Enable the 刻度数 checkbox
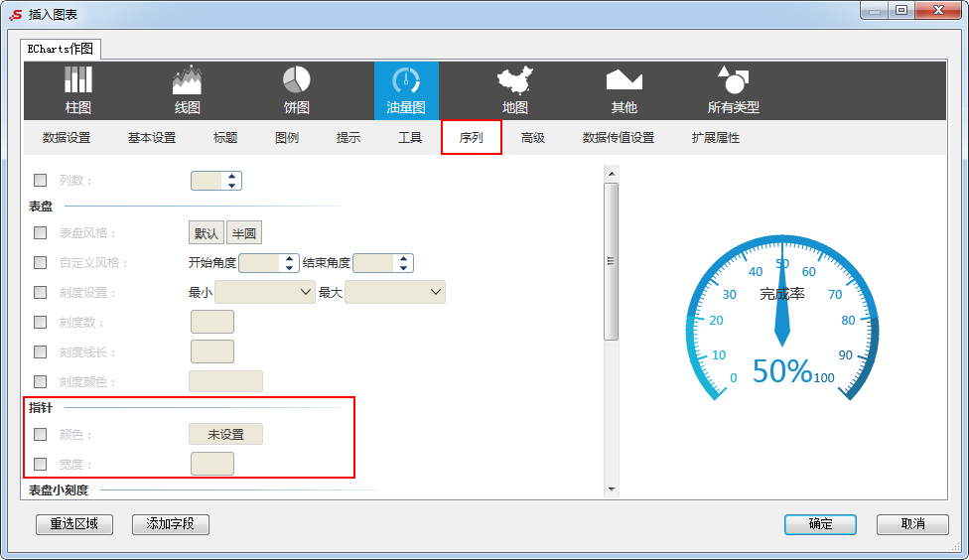969x560 pixels. click(40, 322)
